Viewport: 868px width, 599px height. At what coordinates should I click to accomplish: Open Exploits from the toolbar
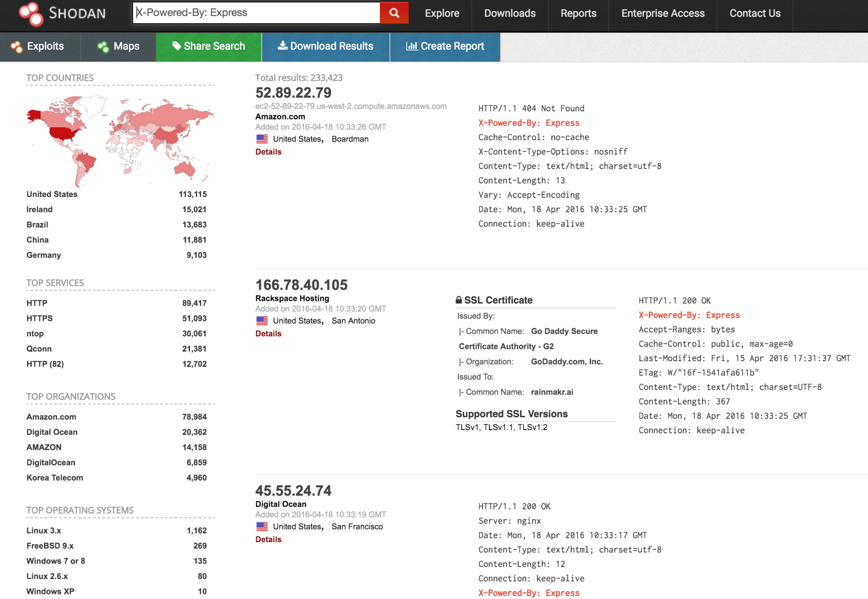40,46
